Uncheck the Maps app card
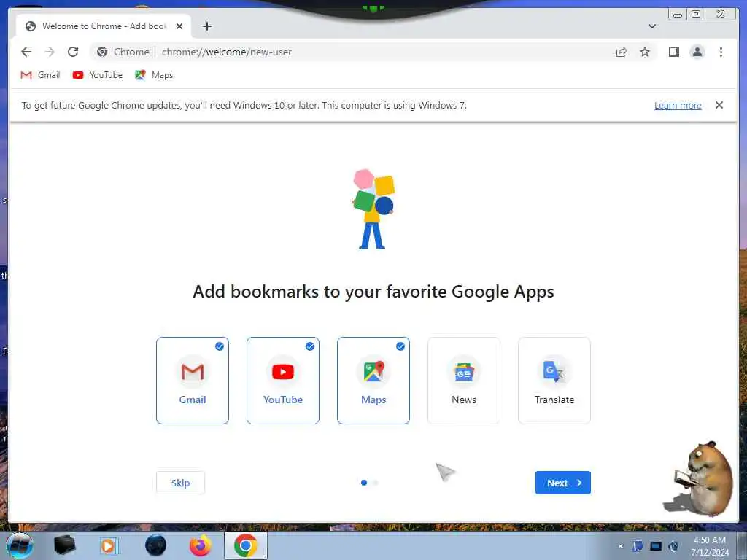This screenshot has width=747, height=560. [373, 381]
